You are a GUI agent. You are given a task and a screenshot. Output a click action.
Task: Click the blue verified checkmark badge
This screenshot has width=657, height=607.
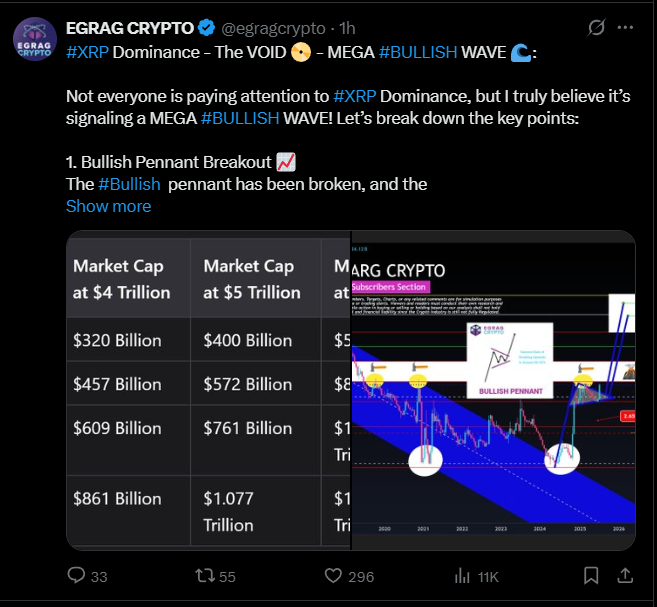[206, 28]
